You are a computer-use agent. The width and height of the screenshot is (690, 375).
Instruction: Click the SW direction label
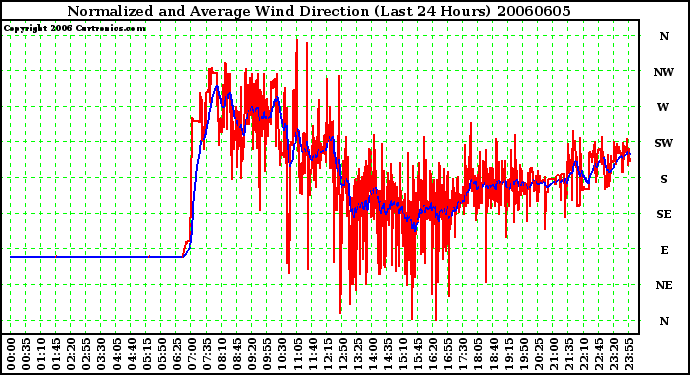(664, 143)
